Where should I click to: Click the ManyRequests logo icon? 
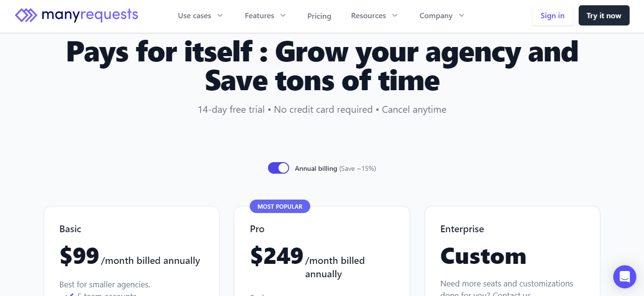coord(27,15)
